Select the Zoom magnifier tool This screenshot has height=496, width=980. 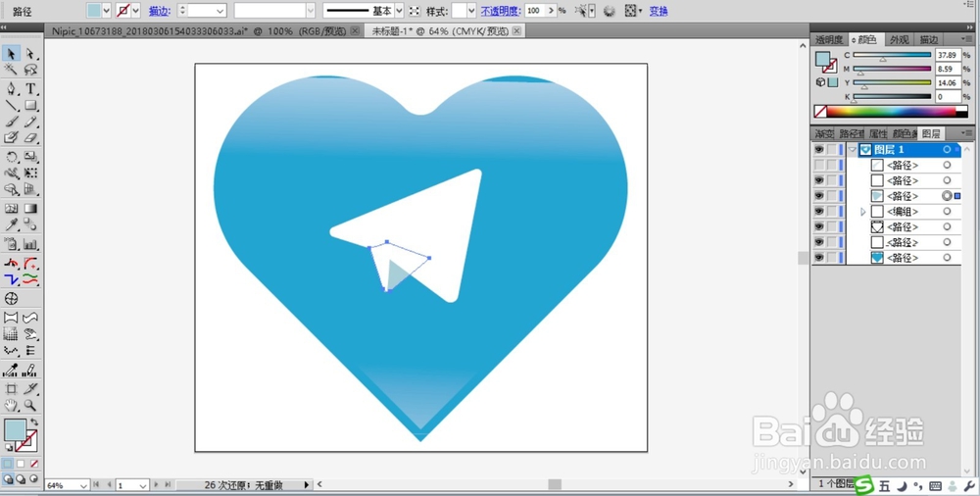click(x=30, y=405)
